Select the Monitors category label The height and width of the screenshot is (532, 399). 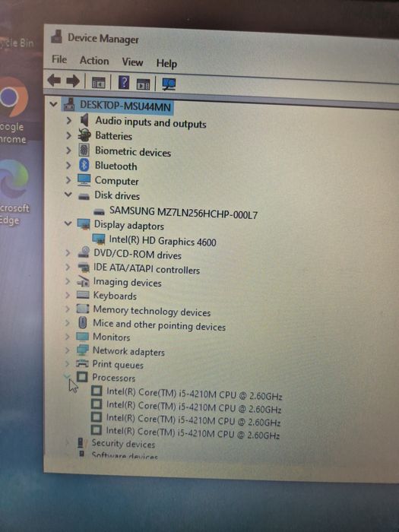pos(111,337)
